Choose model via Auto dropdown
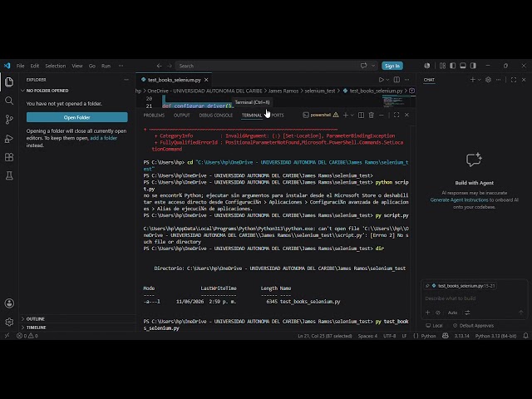The height and width of the screenshot is (399, 532). coord(452,313)
